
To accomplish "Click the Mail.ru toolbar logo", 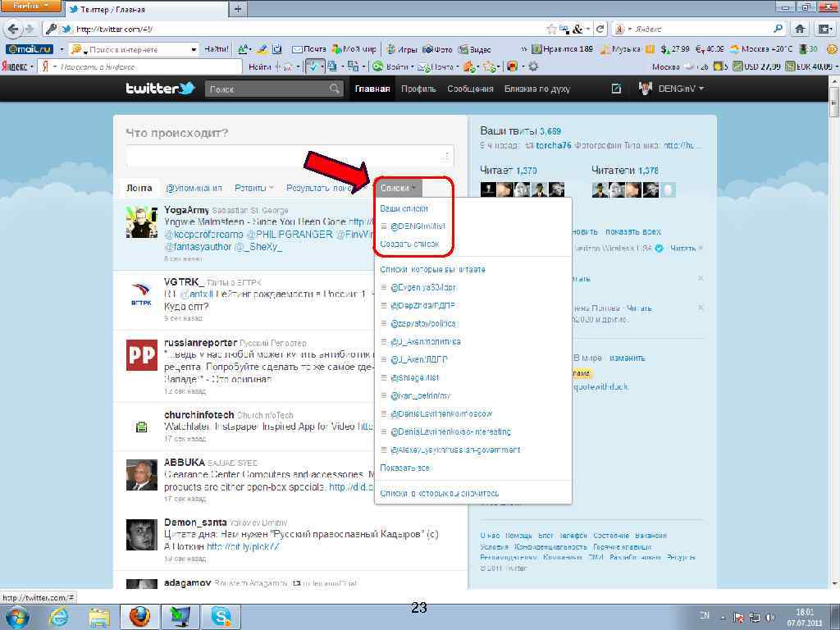I will [x=30, y=49].
